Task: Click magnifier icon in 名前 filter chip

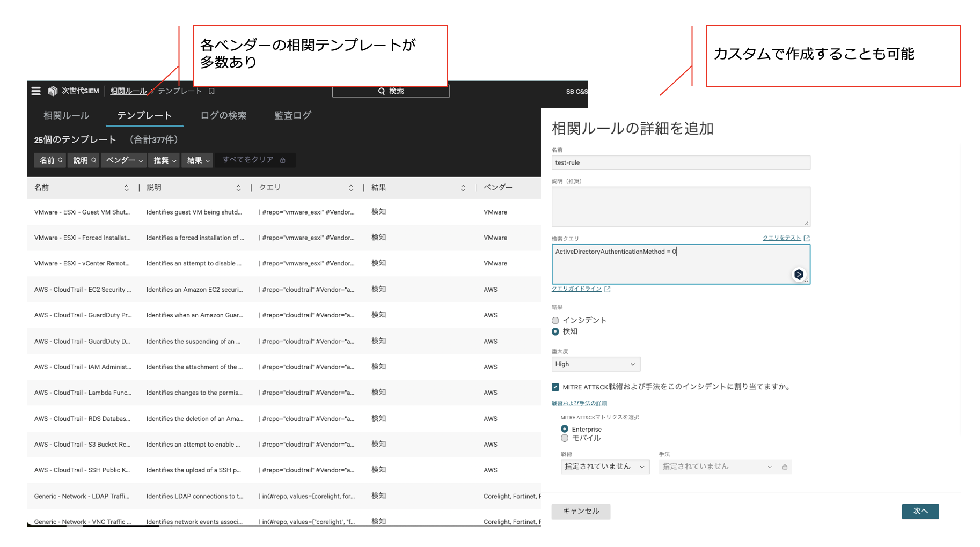Action: click(x=60, y=160)
